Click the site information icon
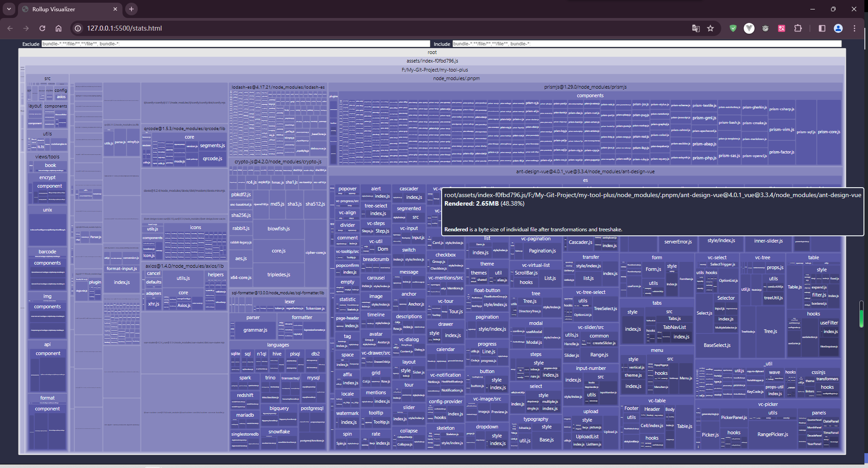 point(78,28)
